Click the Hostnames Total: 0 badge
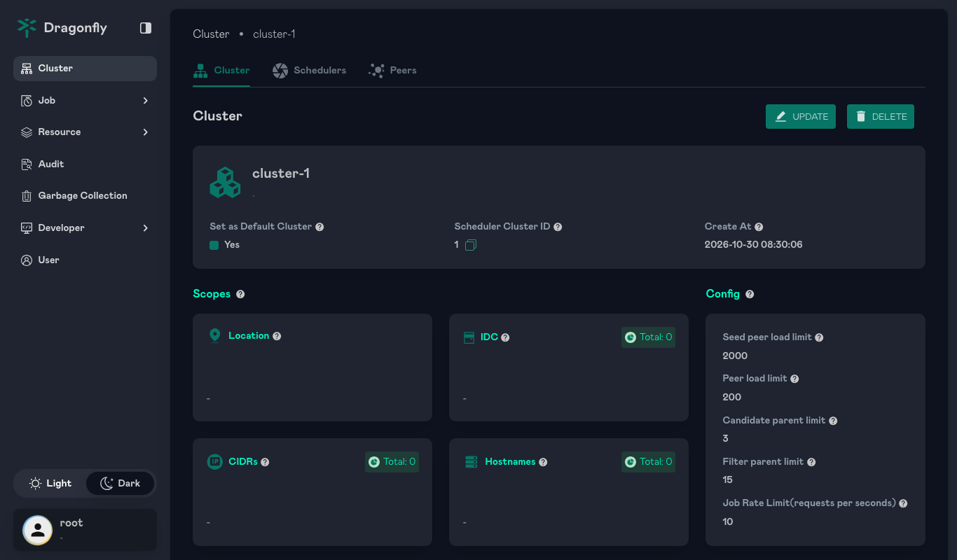 (x=648, y=462)
